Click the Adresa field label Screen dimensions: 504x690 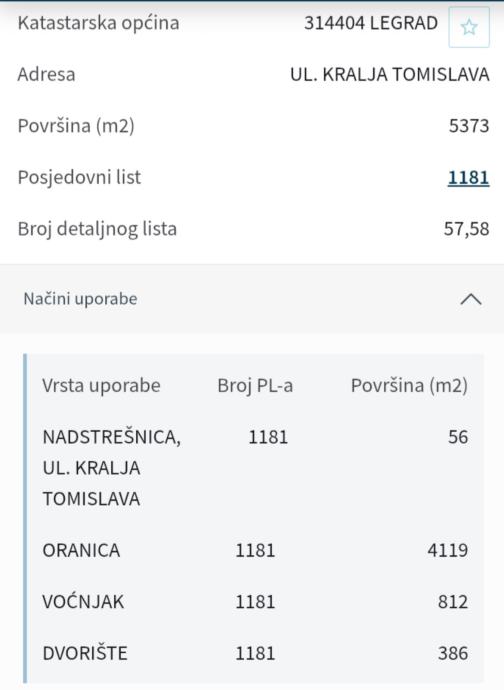tap(46, 74)
